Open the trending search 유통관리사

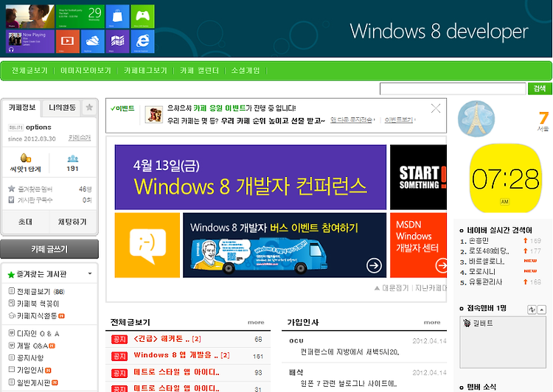tap(485, 282)
